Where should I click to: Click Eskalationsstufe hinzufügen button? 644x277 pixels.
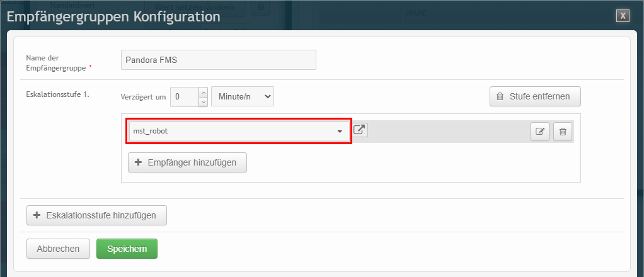[96, 215]
